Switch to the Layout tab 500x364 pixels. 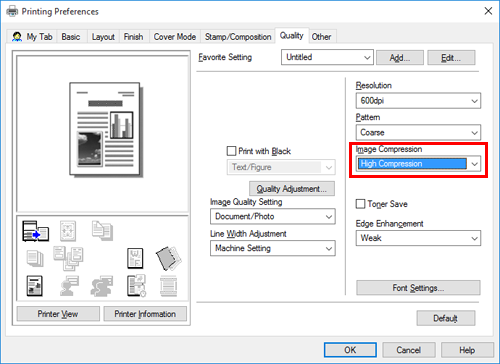tap(103, 37)
